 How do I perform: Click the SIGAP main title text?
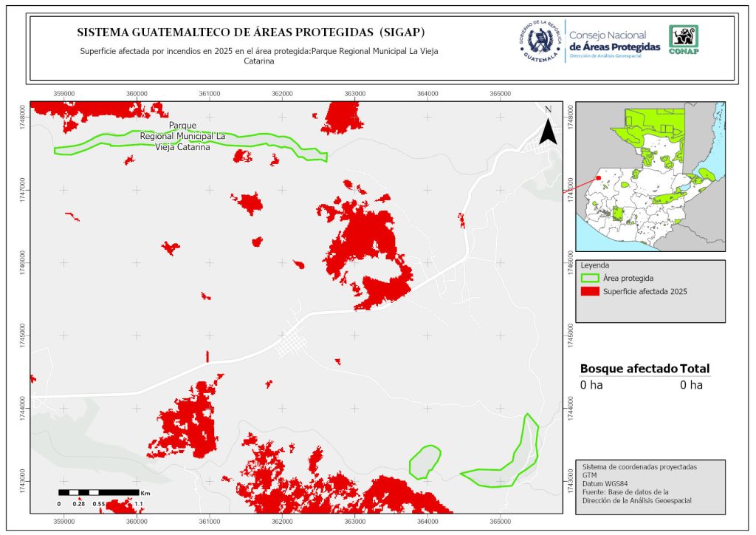(251, 33)
